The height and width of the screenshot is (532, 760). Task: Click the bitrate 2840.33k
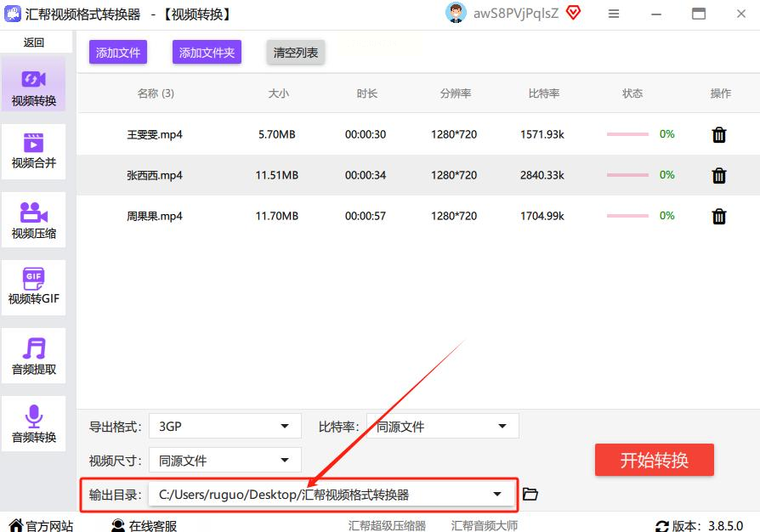pyautogui.click(x=542, y=175)
